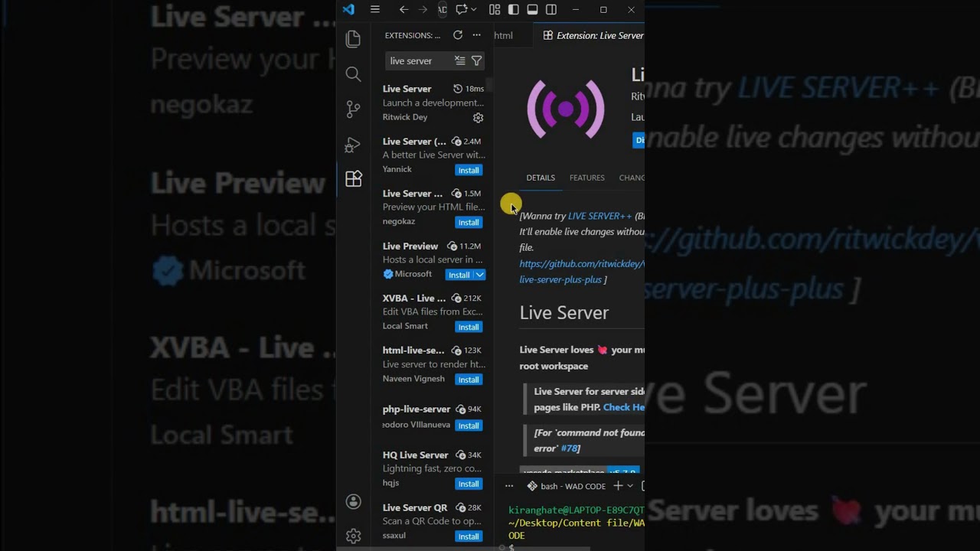Go back with the left arrow
This screenshot has height=551, width=980.
403,10
